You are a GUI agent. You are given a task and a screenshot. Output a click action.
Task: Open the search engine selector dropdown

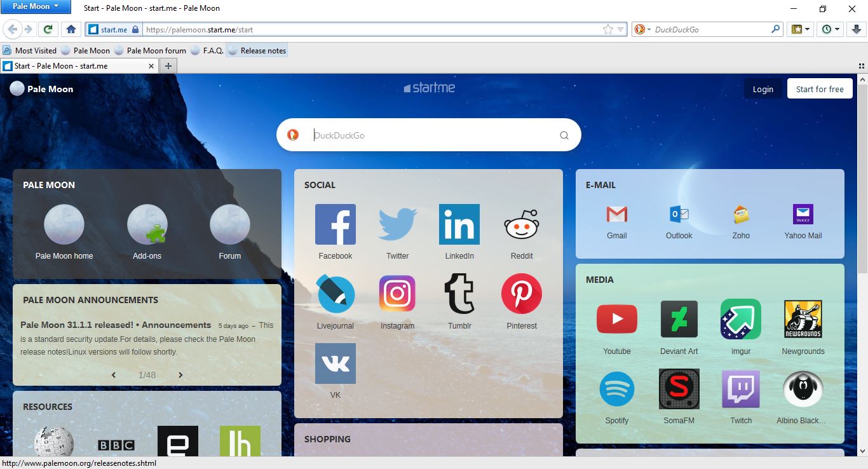643,29
